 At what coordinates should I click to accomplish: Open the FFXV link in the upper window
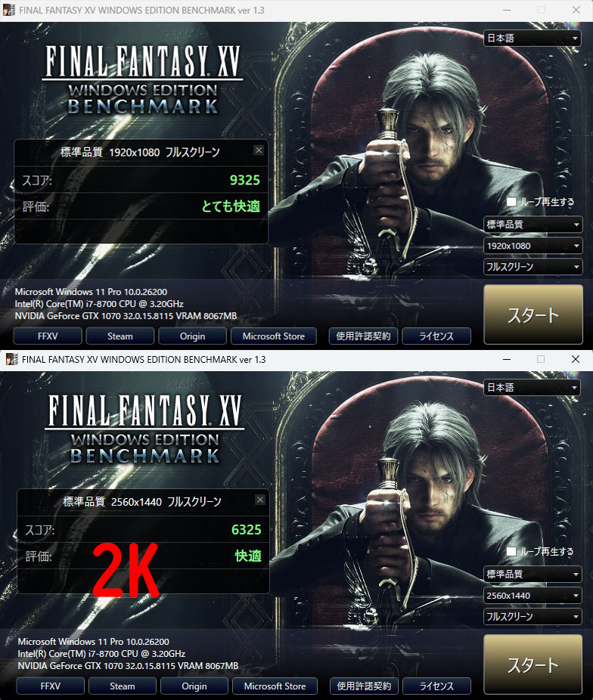click(48, 336)
